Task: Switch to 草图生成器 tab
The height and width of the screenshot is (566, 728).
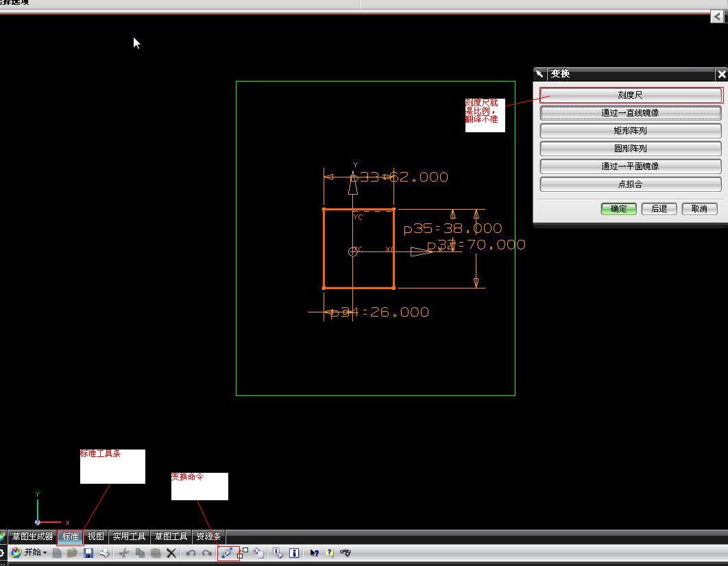Action: point(32,537)
